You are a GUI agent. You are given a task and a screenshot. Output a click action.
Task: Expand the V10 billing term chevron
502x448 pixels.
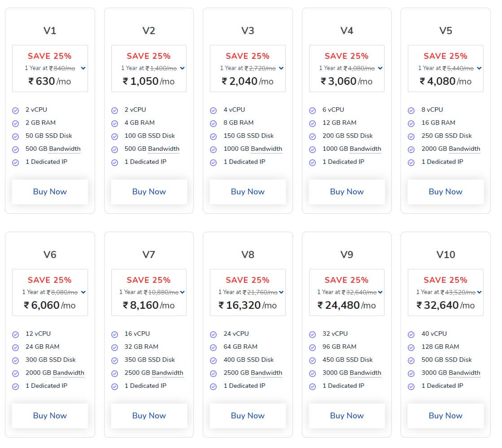[x=479, y=292]
